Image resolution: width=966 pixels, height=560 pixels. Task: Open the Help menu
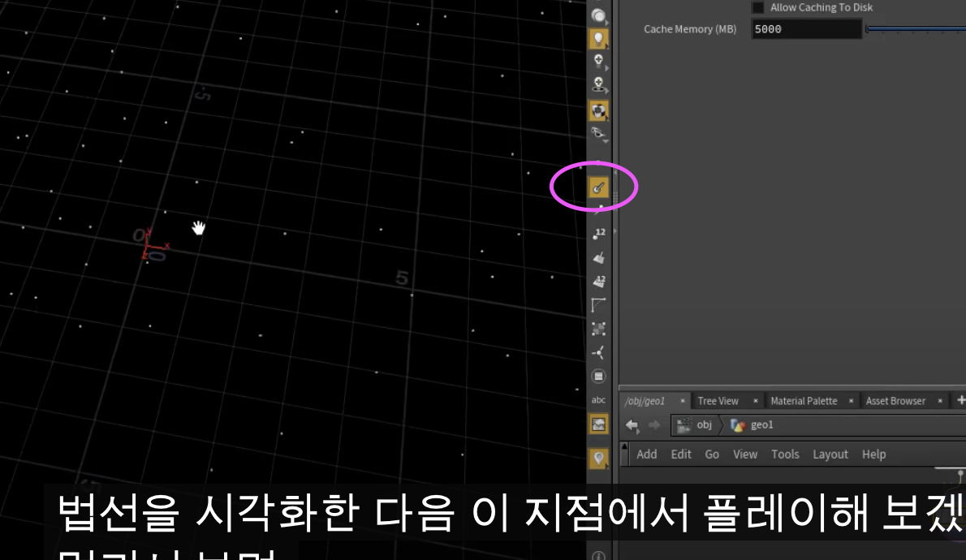873,454
